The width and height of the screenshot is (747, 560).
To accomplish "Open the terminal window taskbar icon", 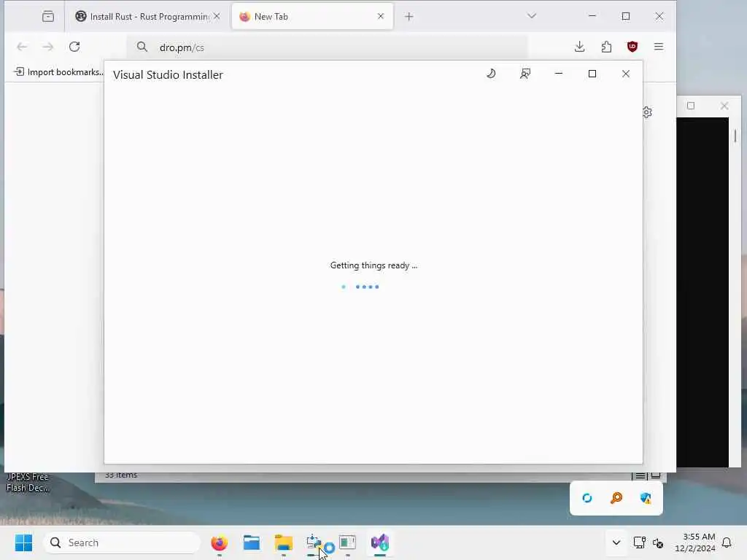I will (348, 542).
